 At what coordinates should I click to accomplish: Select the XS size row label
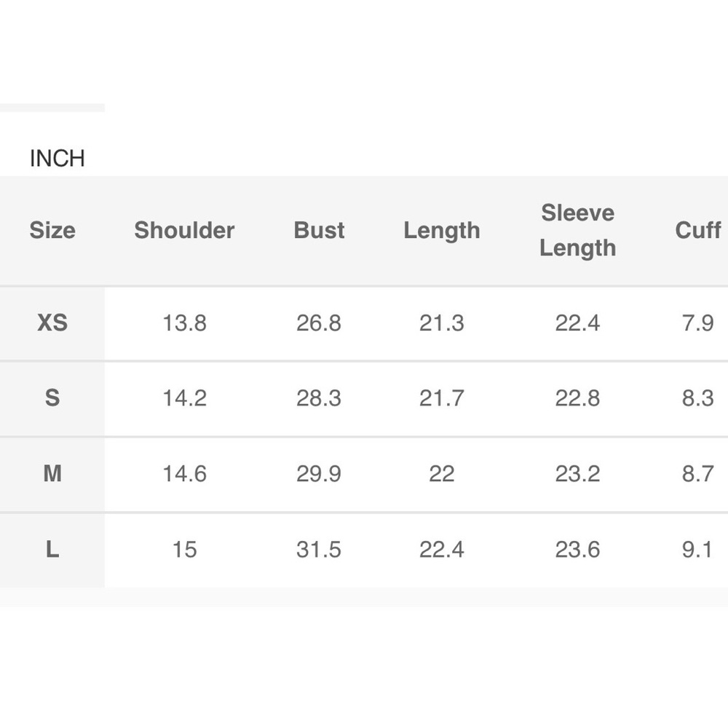click(x=52, y=323)
